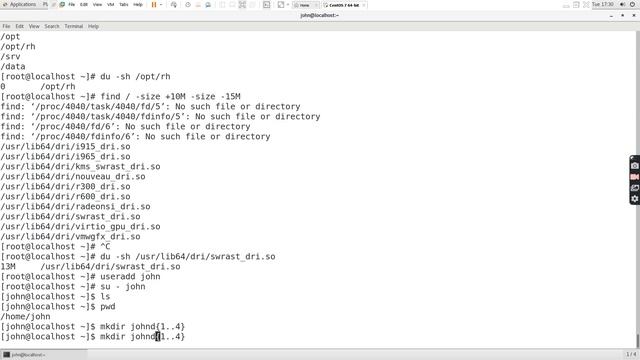Open the VMware File menu at top

[71, 4]
